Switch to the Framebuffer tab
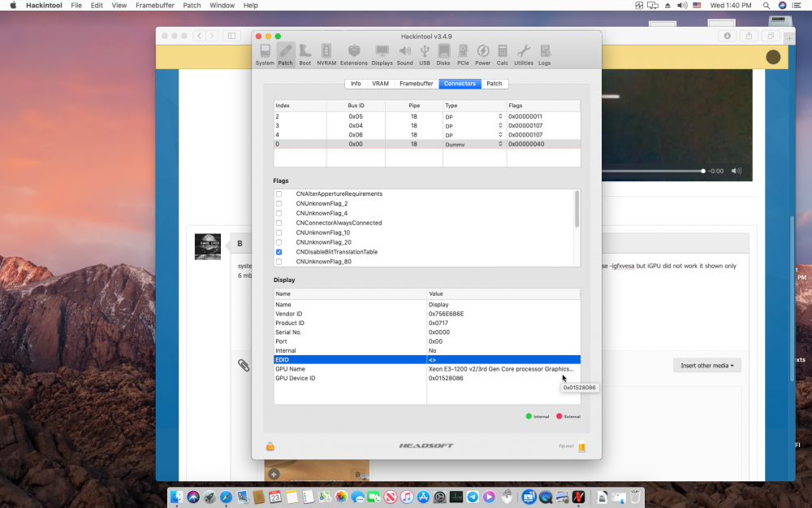Screen dimensions: 812x508 click(416, 84)
